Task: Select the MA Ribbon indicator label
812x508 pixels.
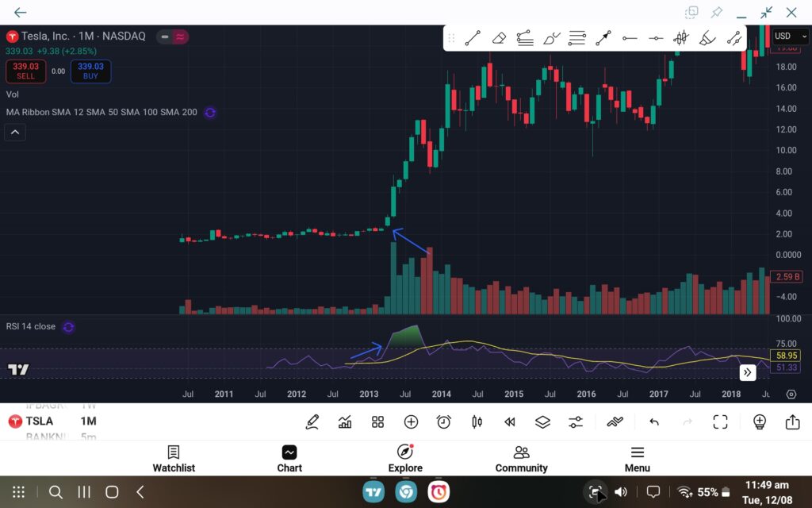Action: [101, 112]
